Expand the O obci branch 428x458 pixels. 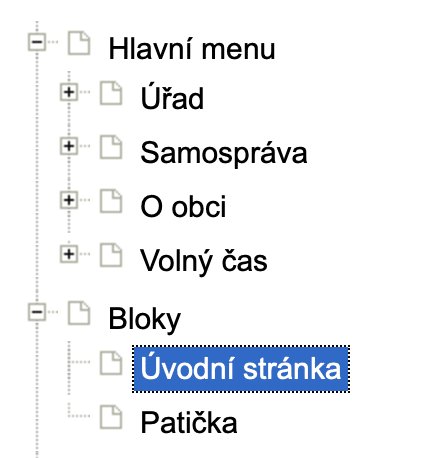tap(69, 200)
